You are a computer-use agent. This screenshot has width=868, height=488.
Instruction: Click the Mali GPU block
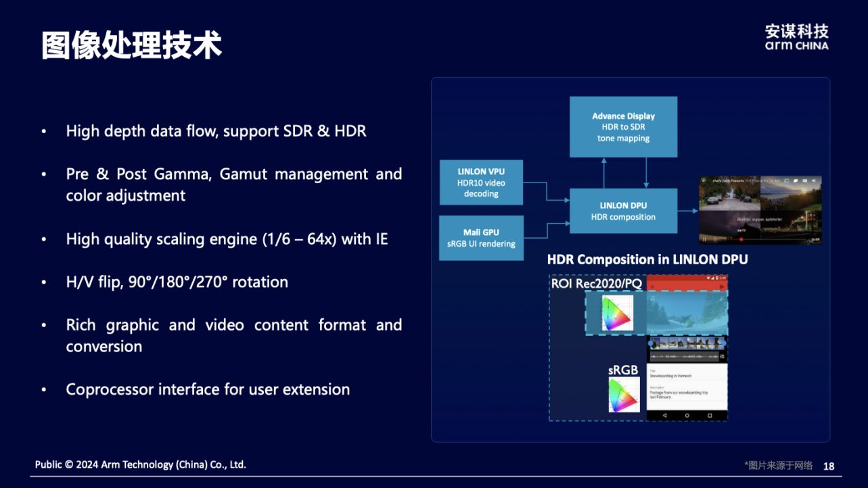481,238
